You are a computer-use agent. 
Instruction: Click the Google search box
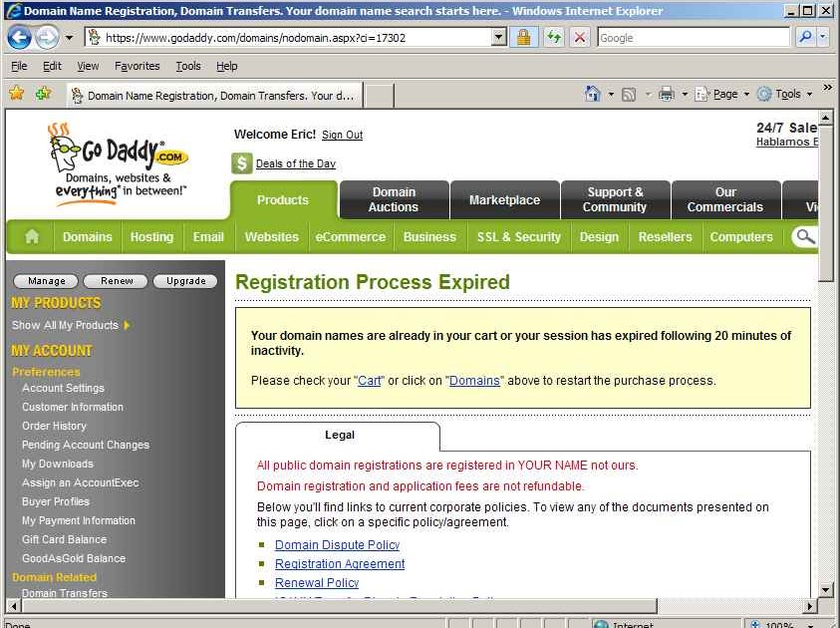(x=694, y=38)
